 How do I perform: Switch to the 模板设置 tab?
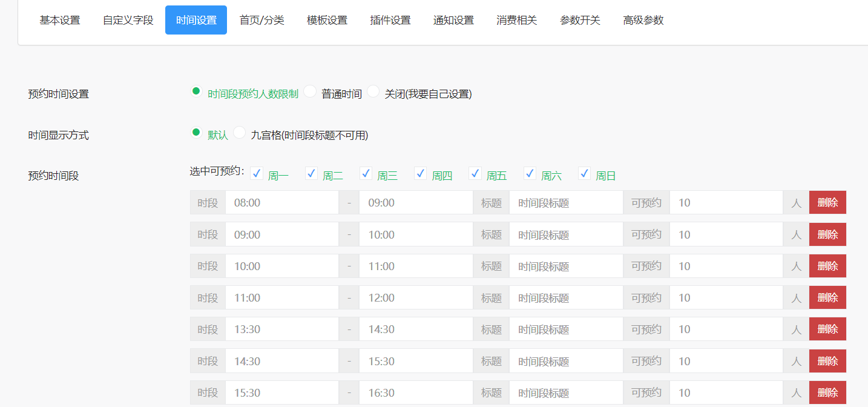click(x=327, y=19)
